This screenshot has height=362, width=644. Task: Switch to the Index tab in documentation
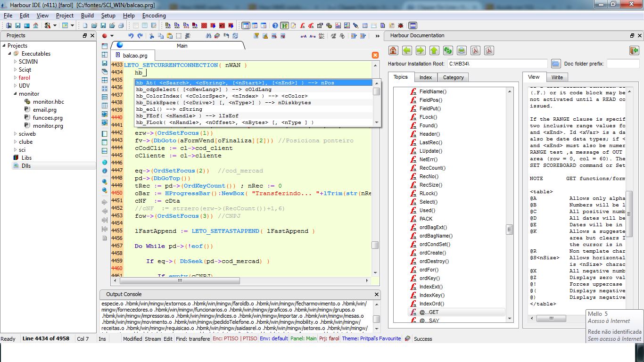pyautogui.click(x=425, y=77)
